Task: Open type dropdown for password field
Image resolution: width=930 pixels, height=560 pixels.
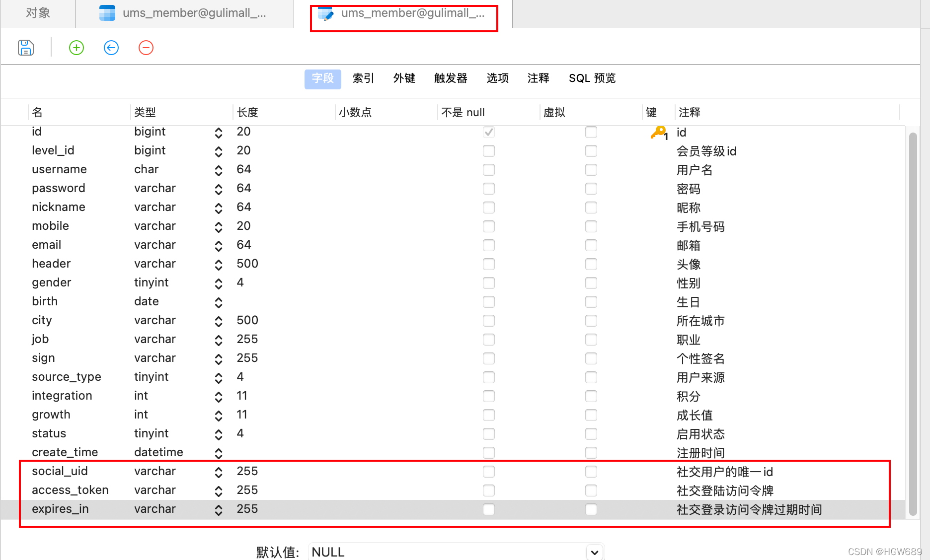Action: (219, 189)
